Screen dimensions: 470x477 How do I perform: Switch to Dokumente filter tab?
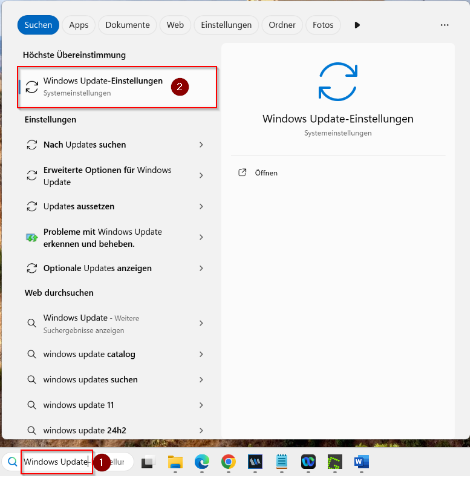127,25
